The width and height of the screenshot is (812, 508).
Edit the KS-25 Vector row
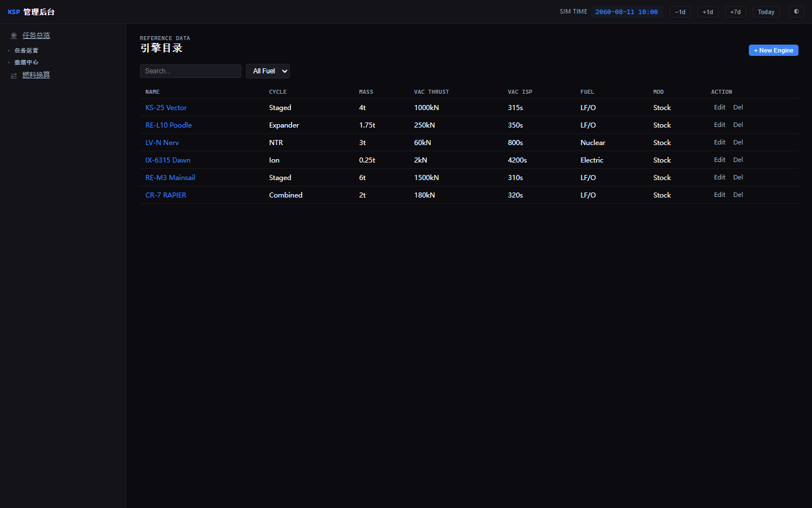720,107
